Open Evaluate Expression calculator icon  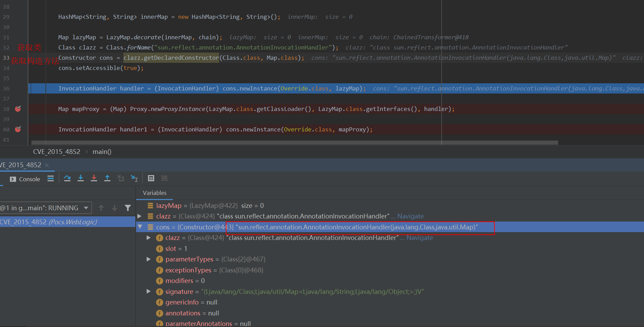coord(151,178)
